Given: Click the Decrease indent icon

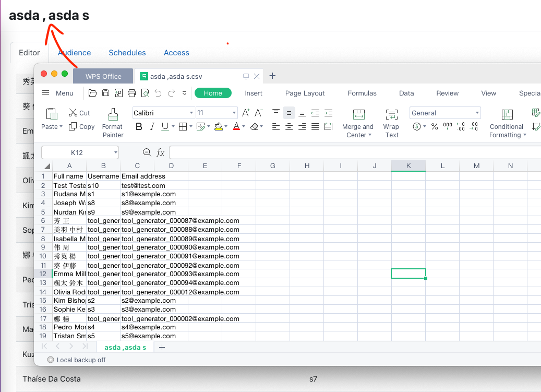Looking at the screenshot, I should point(315,113).
